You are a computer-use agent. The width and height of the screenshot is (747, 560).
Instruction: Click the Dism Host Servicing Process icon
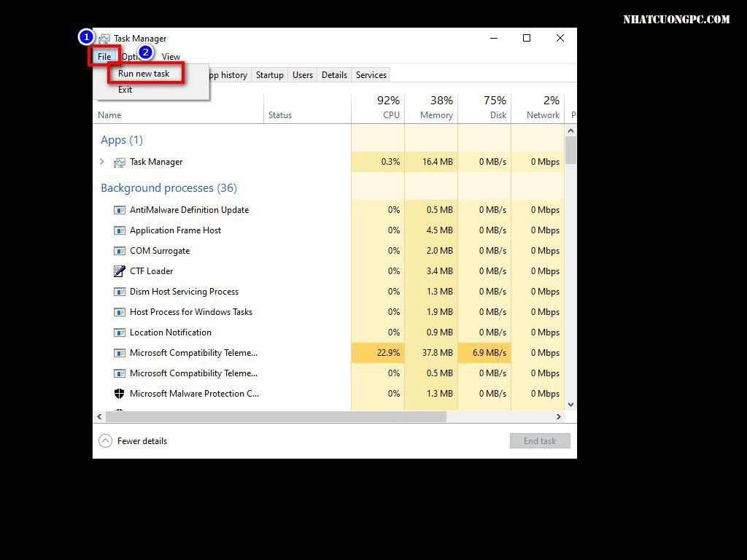tap(120, 292)
